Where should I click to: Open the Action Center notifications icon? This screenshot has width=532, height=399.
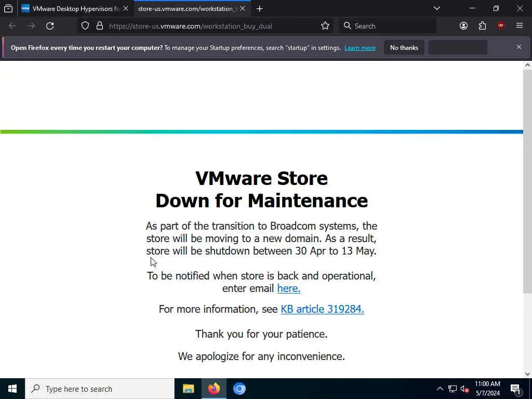click(x=515, y=389)
